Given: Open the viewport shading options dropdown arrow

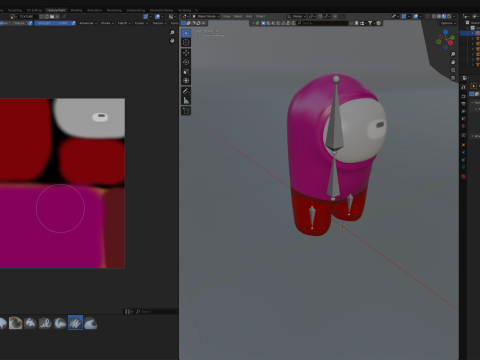Looking at the screenshot, I should click(454, 16).
